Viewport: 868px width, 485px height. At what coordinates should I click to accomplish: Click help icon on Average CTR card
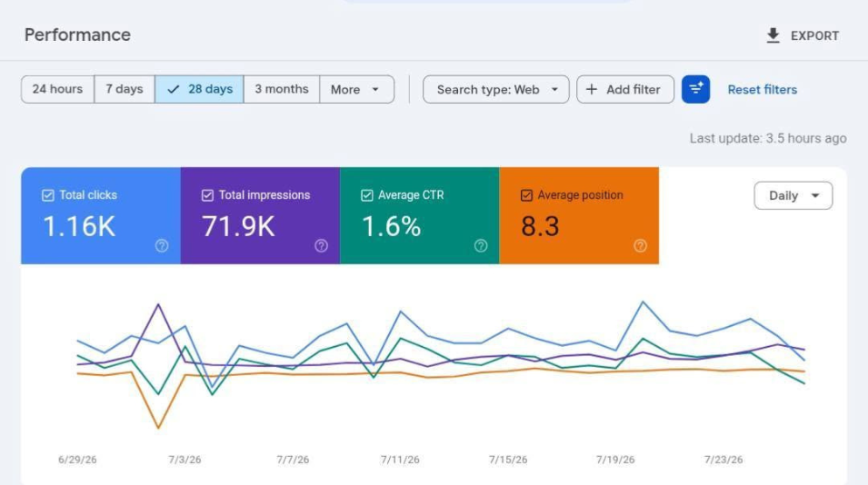pyautogui.click(x=481, y=245)
